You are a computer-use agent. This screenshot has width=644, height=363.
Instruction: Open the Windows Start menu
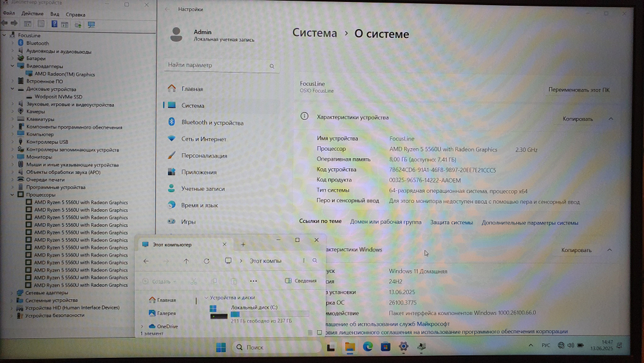point(221,348)
